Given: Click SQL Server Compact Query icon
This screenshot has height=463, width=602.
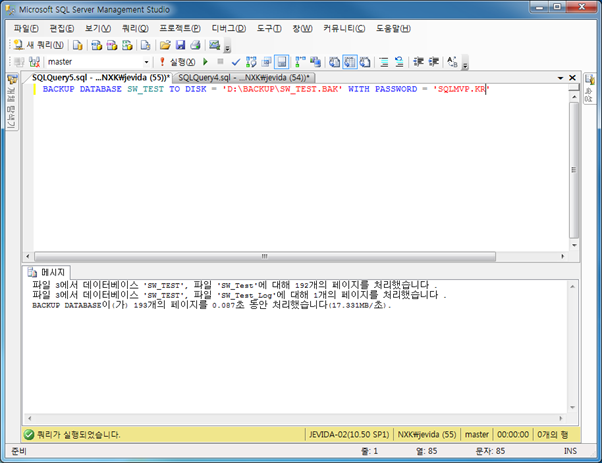Looking at the screenshot, I should coord(146,45).
